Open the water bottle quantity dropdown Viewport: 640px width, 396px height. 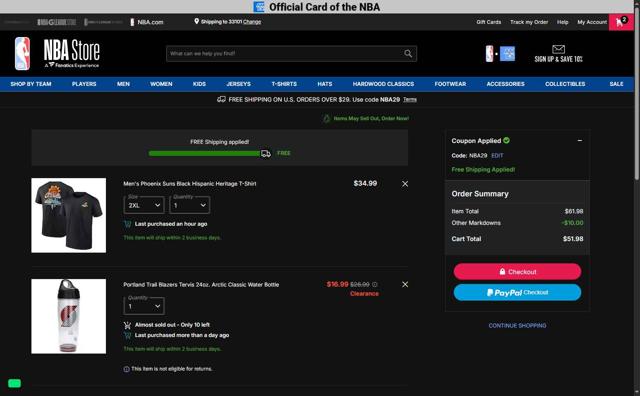coord(144,306)
